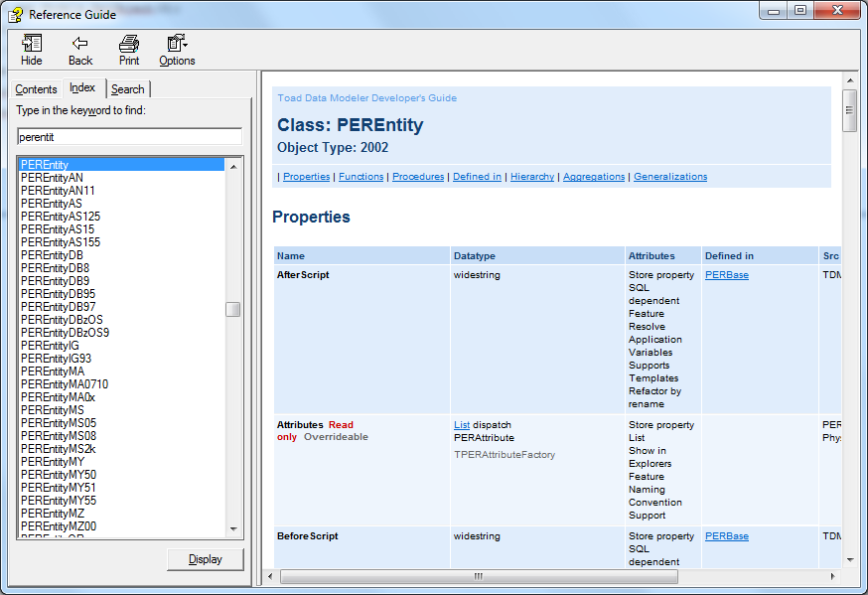The image size is (868, 595).
Task: Pick PEREntityMS05 from the index
Action: (59, 423)
